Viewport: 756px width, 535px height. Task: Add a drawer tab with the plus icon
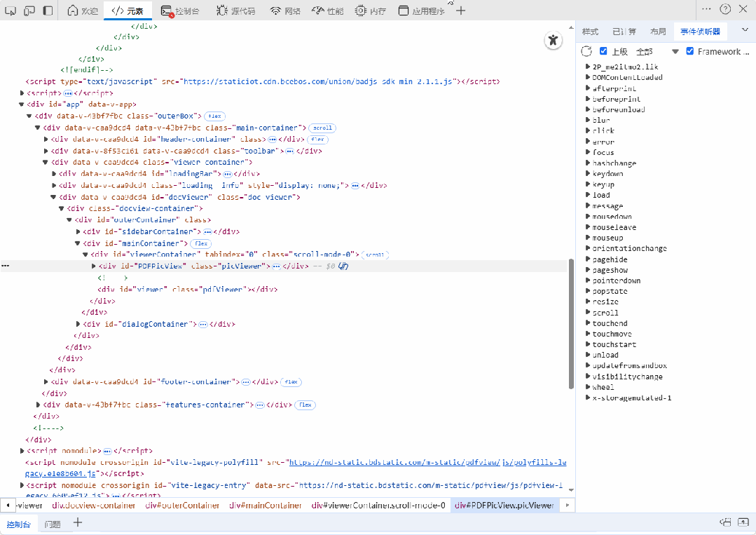(x=78, y=523)
